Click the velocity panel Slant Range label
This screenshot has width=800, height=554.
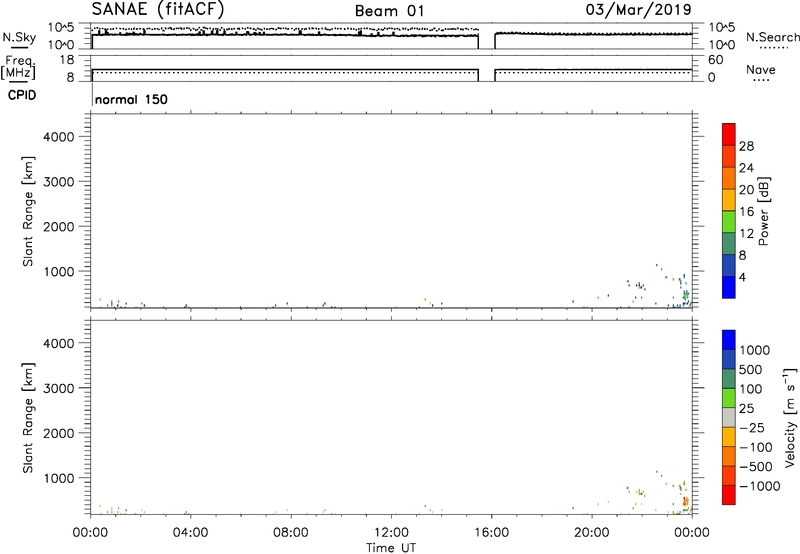pos(28,418)
